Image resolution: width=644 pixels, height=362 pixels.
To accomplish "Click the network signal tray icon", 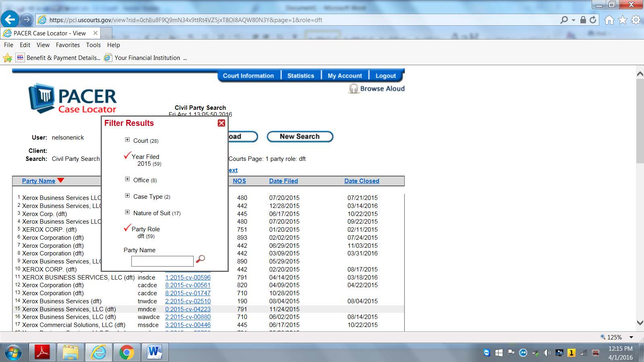I will (583, 353).
